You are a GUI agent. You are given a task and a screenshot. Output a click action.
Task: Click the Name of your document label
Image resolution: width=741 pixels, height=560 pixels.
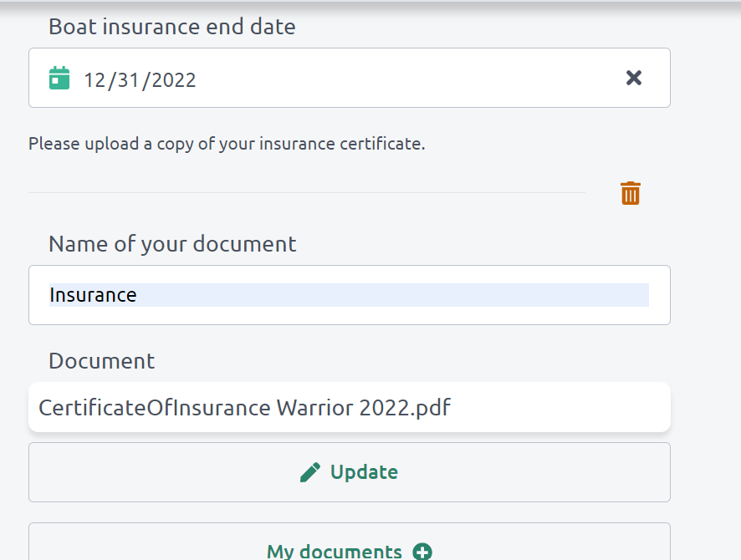(x=172, y=244)
